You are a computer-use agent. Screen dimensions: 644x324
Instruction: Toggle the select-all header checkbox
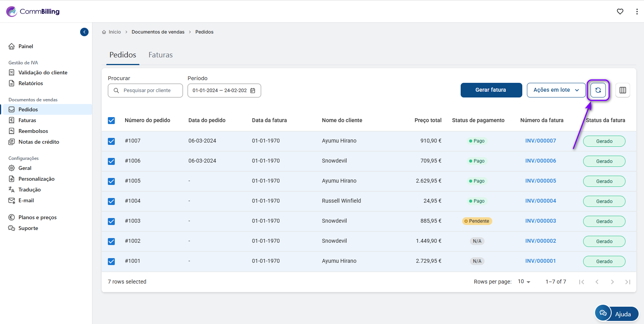tap(111, 121)
